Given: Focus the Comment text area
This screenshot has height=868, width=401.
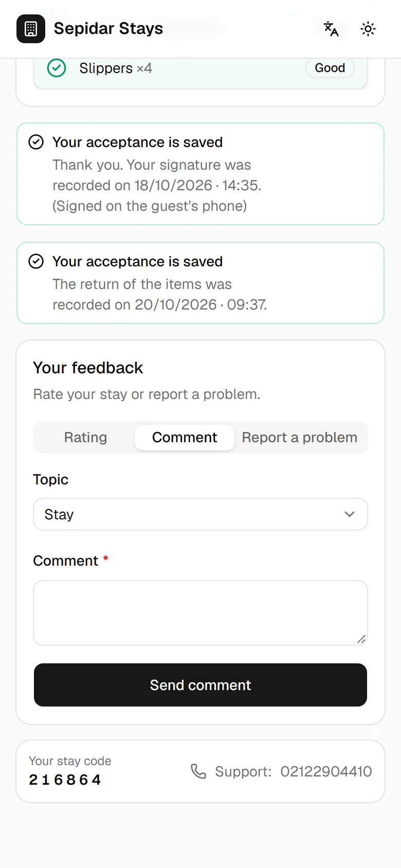Looking at the screenshot, I should pos(200,613).
